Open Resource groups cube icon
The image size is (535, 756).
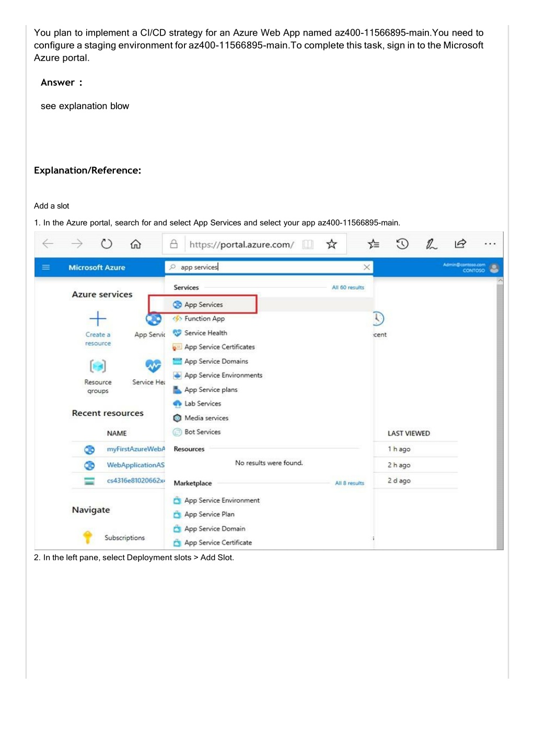point(98,366)
